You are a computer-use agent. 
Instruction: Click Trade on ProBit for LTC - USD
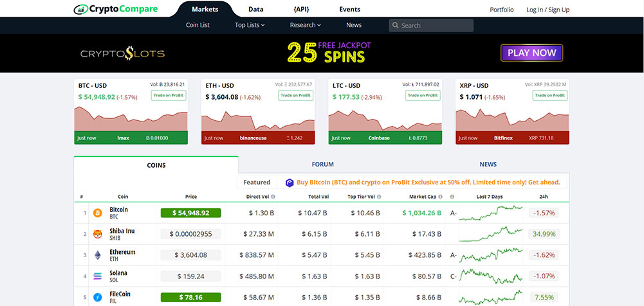pyautogui.click(x=423, y=96)
